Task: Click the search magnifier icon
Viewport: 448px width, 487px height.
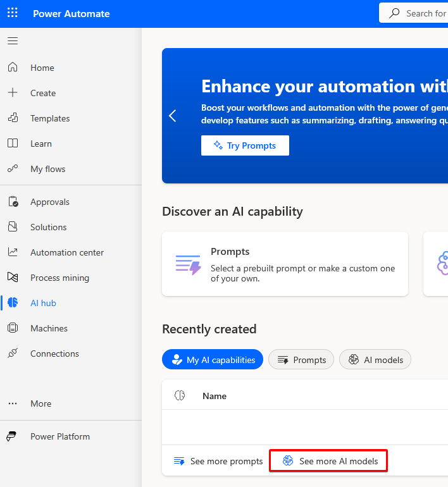Action: (x=394, y=13)
